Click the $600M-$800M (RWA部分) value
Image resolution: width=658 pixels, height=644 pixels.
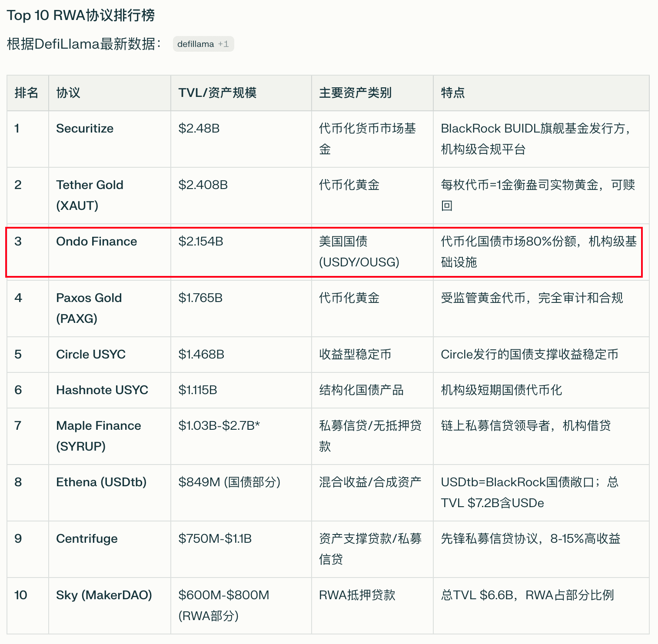pyautogui.click(x=224, y=605)
